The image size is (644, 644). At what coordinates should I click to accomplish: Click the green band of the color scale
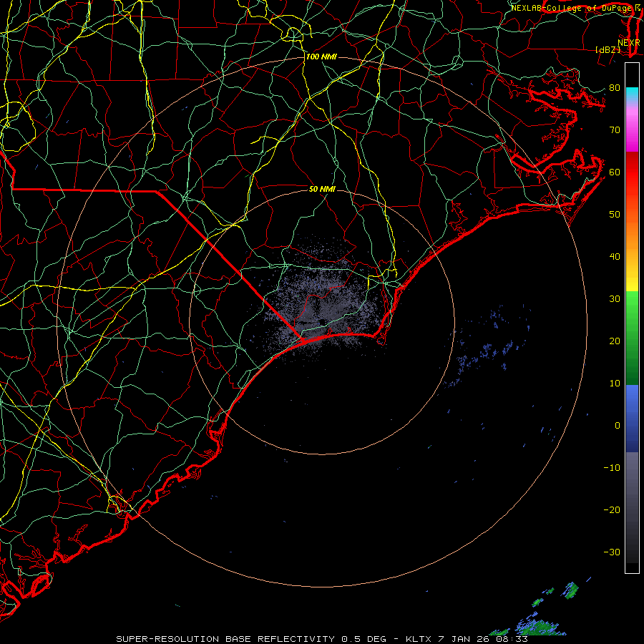pos(632,338)
